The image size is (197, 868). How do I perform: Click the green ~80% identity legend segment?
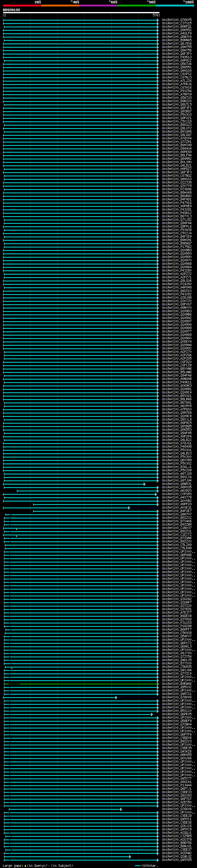[137, 6]
